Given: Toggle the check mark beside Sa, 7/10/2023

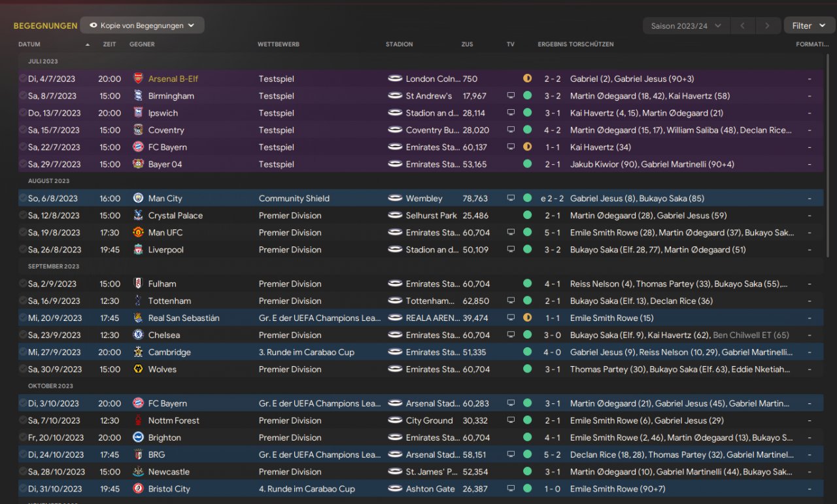Looking at the screenshot, I should [x=23, y=420].
